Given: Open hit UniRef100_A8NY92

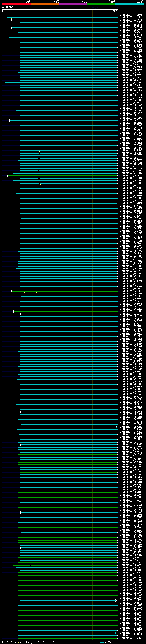Looking at the screenshot, I should [x=131, y=565].
